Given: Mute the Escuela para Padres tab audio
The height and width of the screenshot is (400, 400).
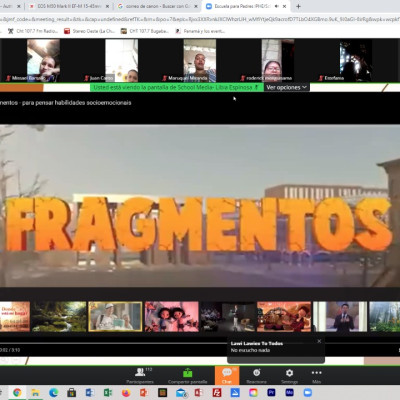Looking at the screenshot, I should [277, 6].
